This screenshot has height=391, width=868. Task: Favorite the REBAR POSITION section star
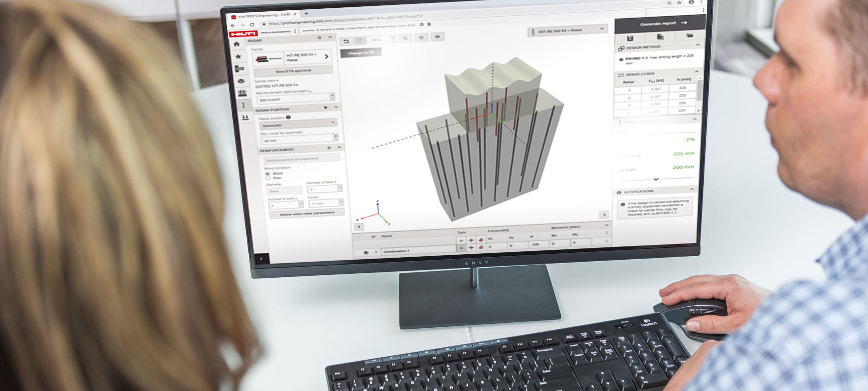(325, 107)
